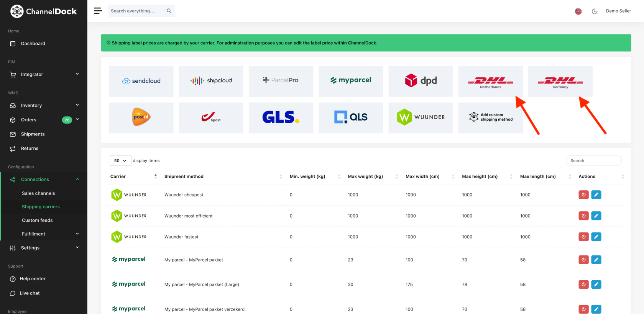Expand the Orders menu
644x314 pixels.
[44, 120]
